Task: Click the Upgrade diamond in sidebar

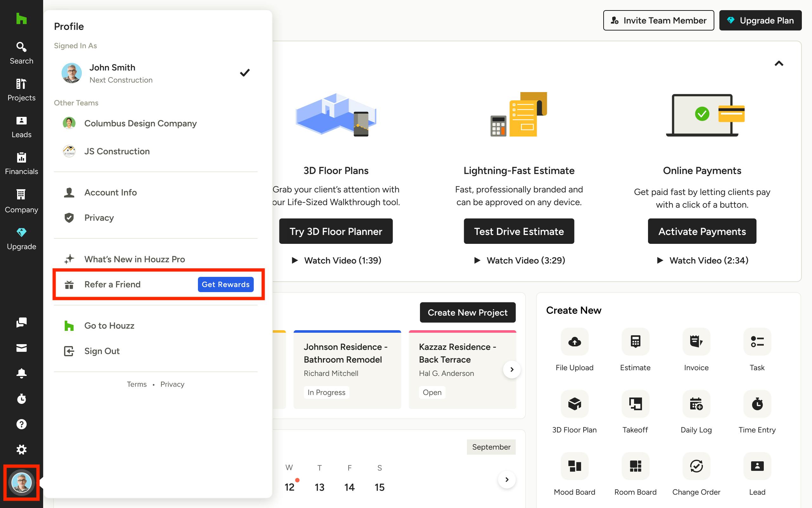Action: [x=22, y=238]
